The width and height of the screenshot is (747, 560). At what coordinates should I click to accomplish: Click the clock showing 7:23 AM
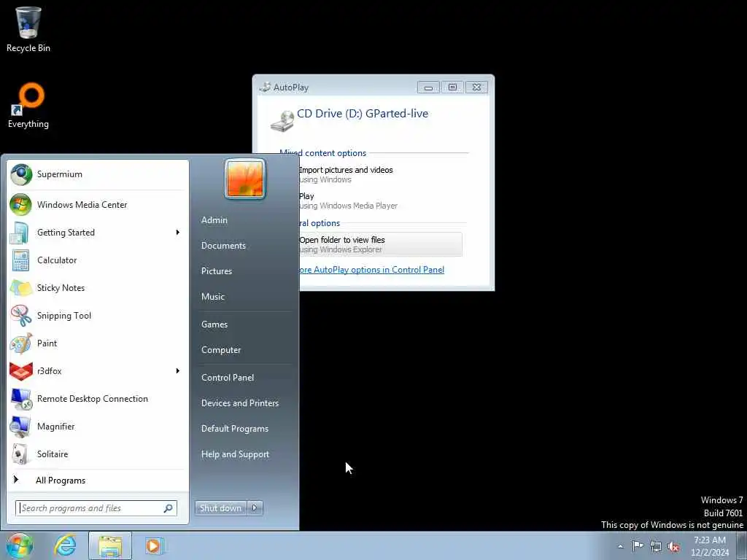coord(710,546)
